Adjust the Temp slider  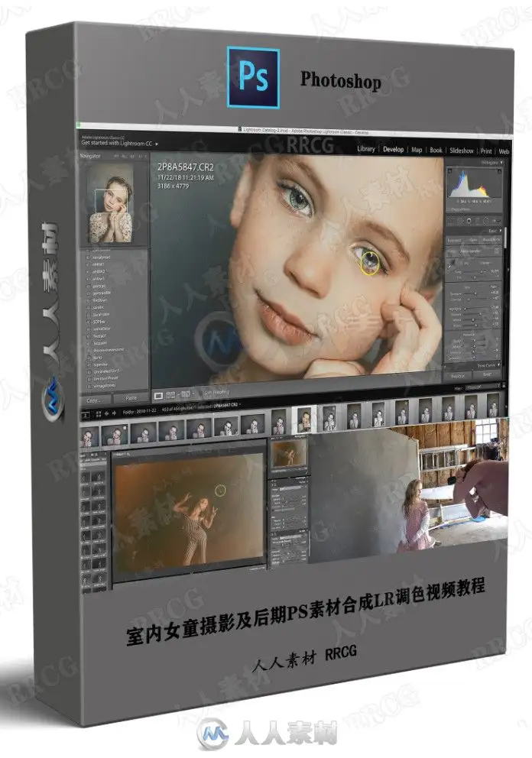(476, 272)
